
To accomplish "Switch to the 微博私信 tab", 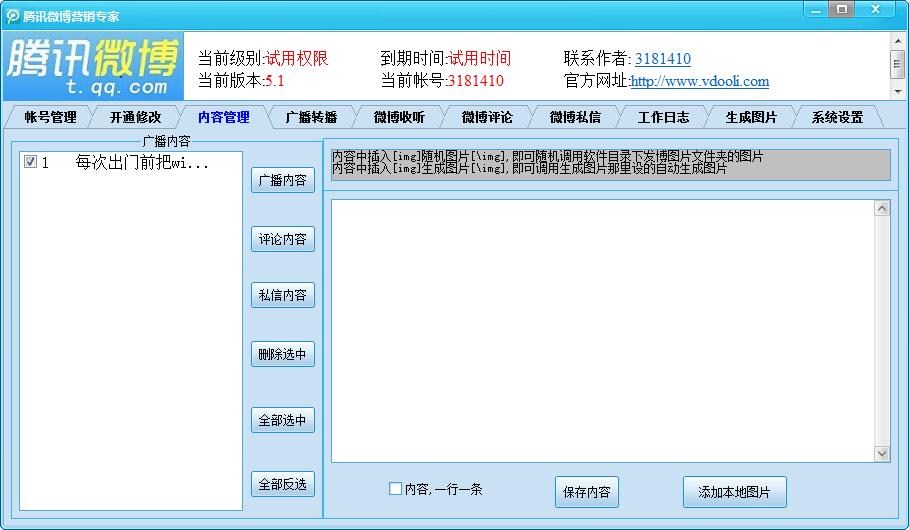I will pos(575,117).
